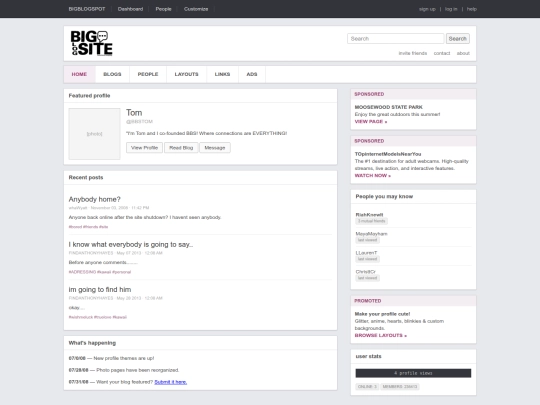Open the help link
Image resolution: width=540 pixels, height=405 pixels.
coord(472,9)
